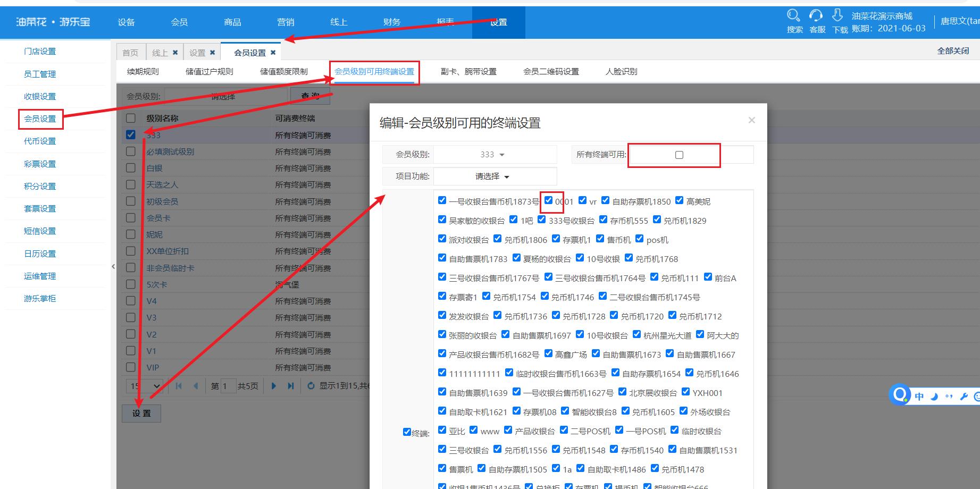980x489 pixels.
Task: Toggle 所有终端可用 checkbox
Action: 679,155
